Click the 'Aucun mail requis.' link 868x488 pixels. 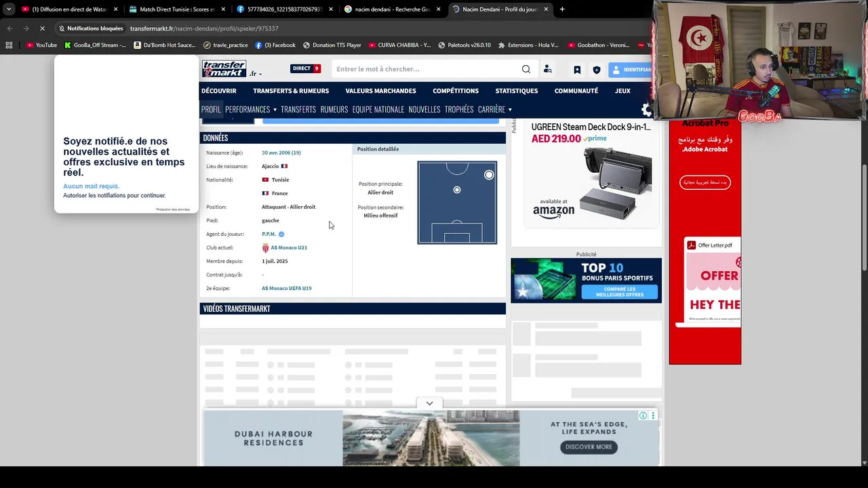click(x=92, y=186)
